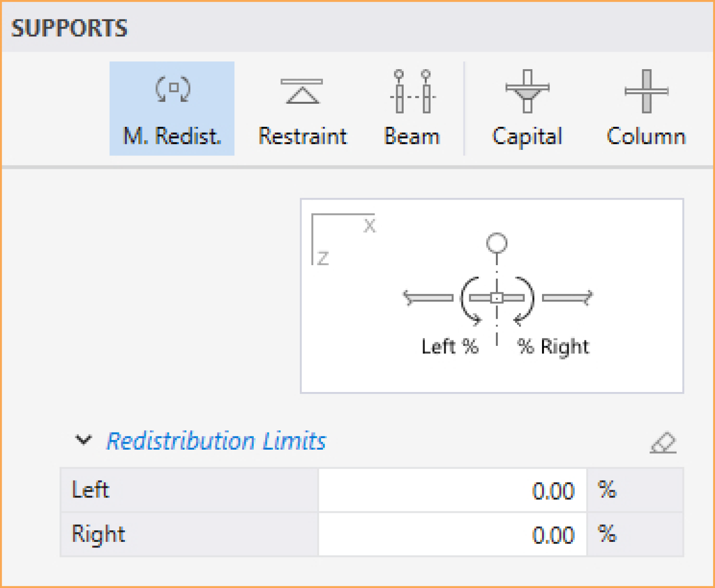Image resolution: width=715 pixels, height=588 pixels.
Task: Click the percent unit beside Right field
Action: pyautogui.click(x=607, y=534)
